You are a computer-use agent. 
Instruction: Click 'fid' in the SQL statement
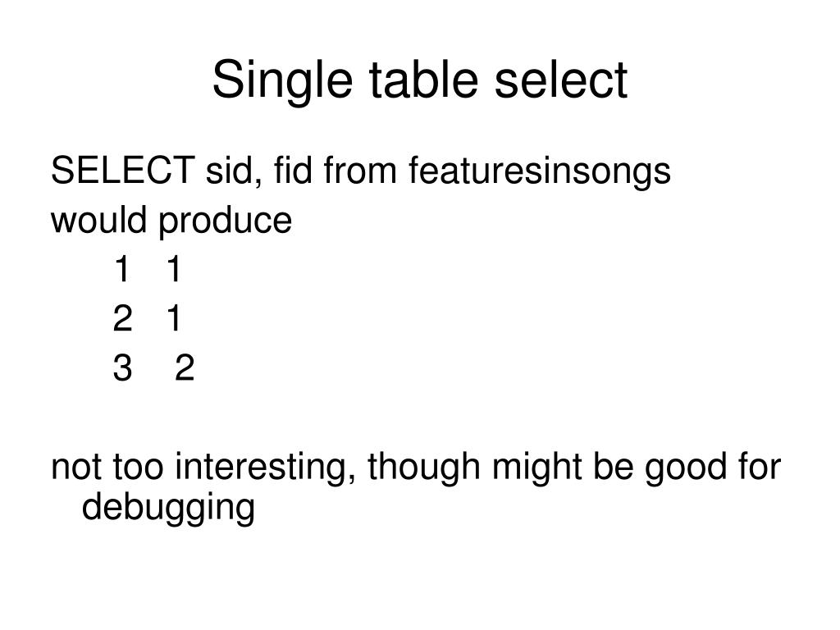click(x=293, y=170)
